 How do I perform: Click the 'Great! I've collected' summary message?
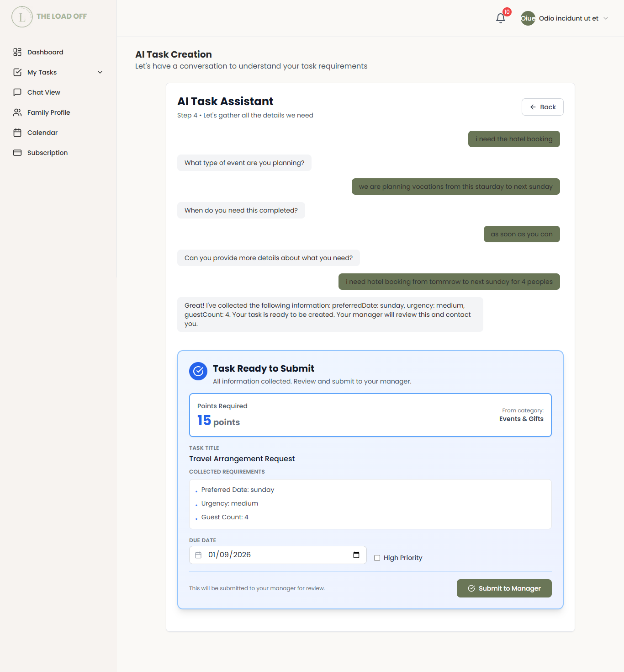click(x=330, y=315)
